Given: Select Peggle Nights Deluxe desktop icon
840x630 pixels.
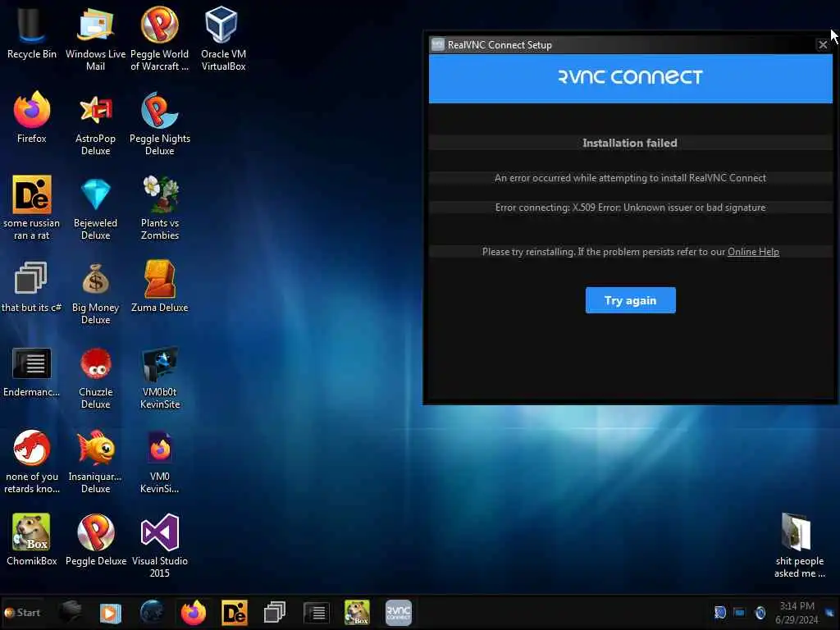Looking at the screenshot, I should tap(160, 123).
